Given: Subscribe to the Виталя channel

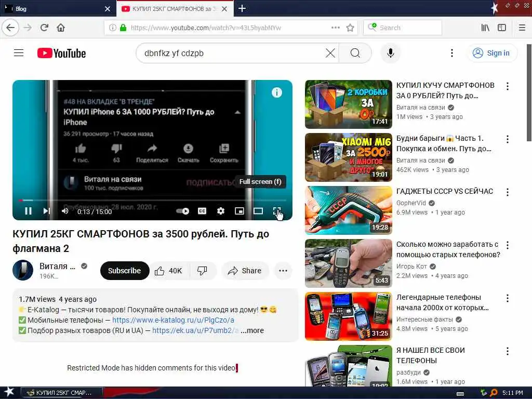Looking at the screenshot, I should click(x=125, y=270).
